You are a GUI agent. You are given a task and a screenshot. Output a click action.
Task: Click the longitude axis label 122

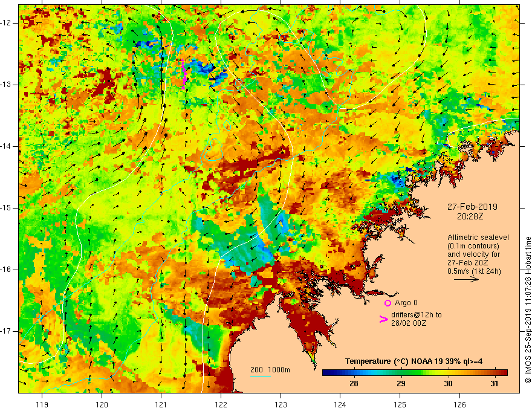click(221, 404)
